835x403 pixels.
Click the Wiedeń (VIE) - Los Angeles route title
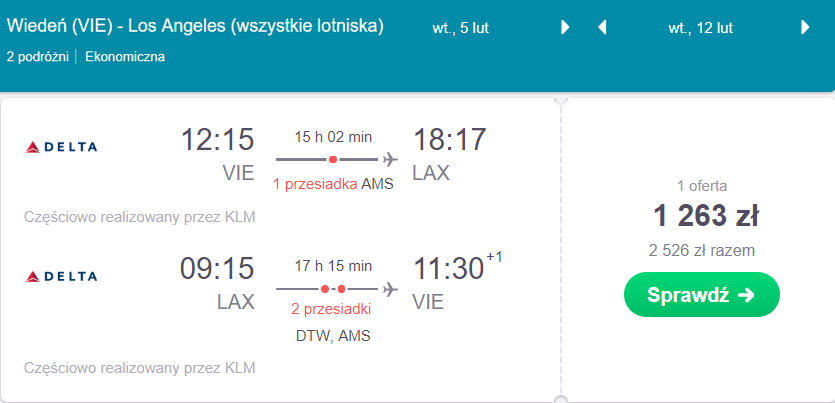coord(195,26)
